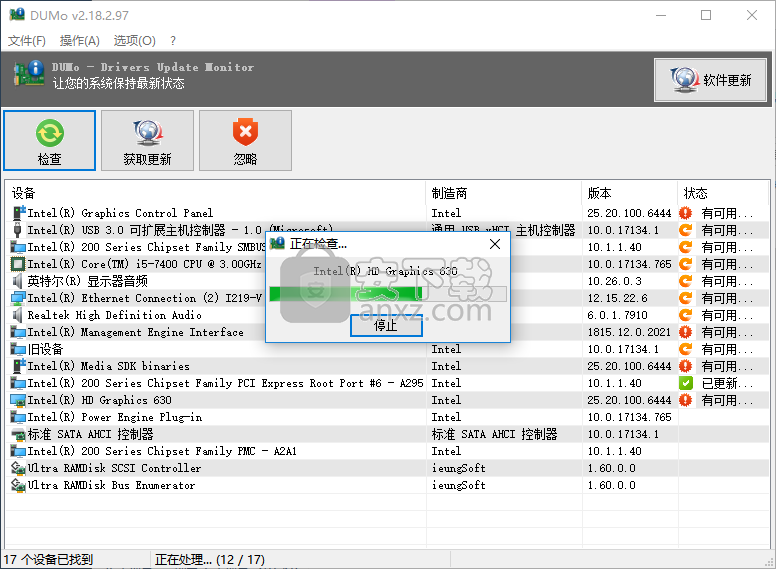Select the Realtek High Definition Audio row

click(x=387, y=315)
